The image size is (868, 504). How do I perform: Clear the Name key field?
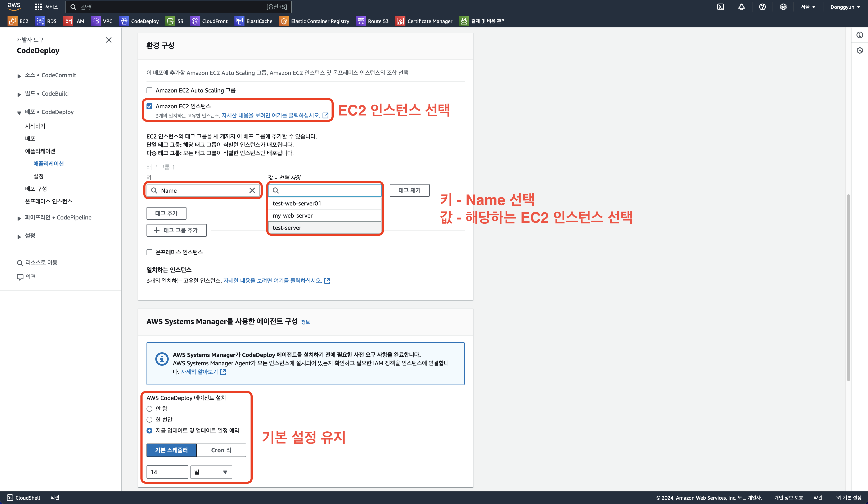tap(252, 190)
